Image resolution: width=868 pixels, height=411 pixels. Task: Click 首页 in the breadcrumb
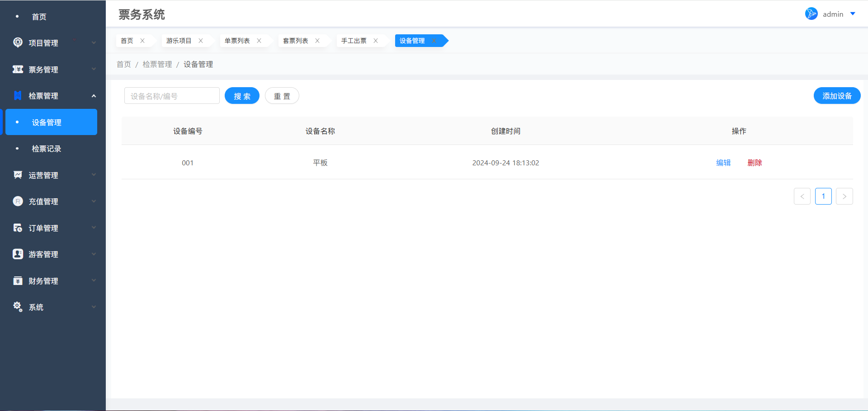pyautogui.click(x=124, y=64)
